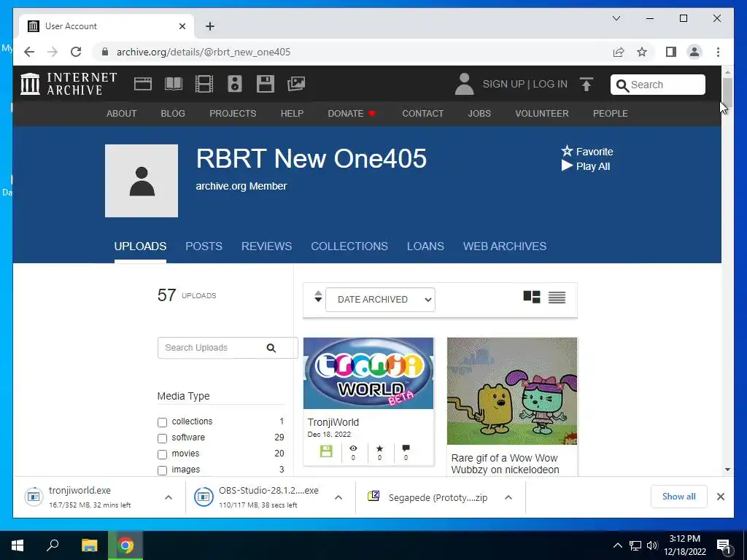Switch to tile grid view

532,297
